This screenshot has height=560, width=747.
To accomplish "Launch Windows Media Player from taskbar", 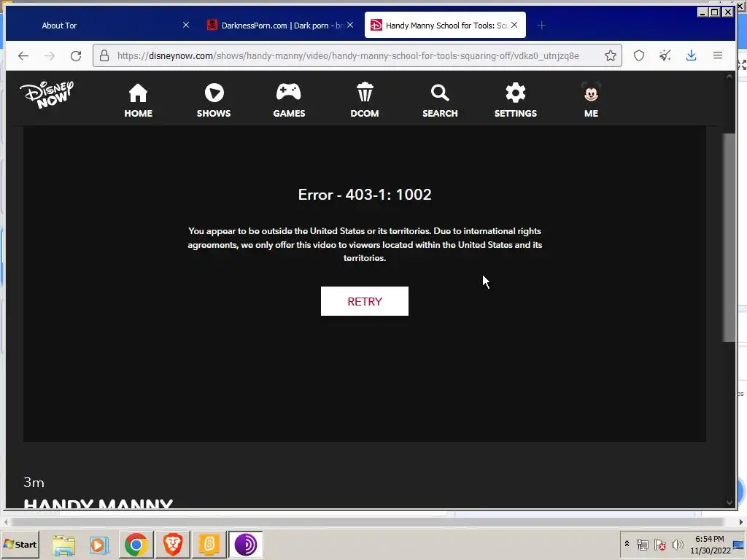I will (x=99, y=544).
